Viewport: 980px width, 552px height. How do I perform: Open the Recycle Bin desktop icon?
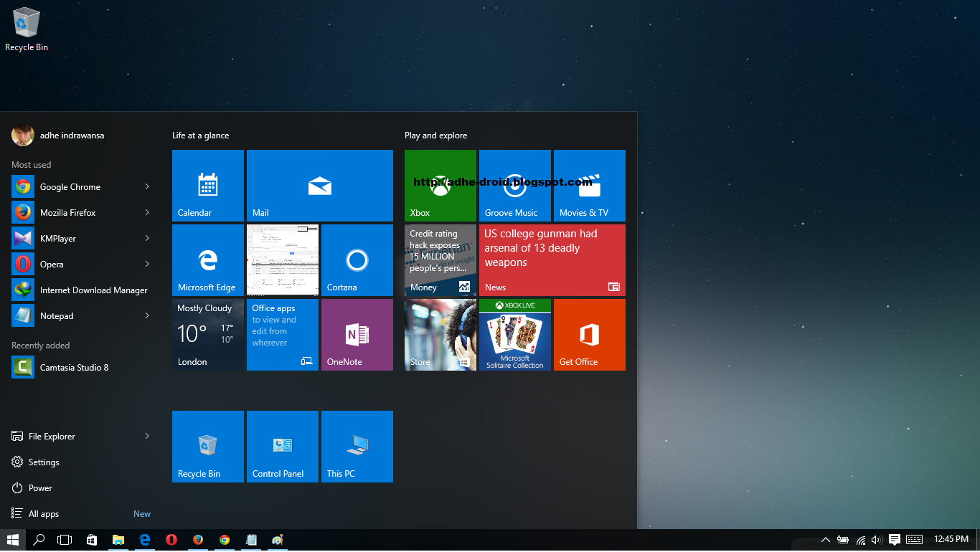(x=27, y=30)
